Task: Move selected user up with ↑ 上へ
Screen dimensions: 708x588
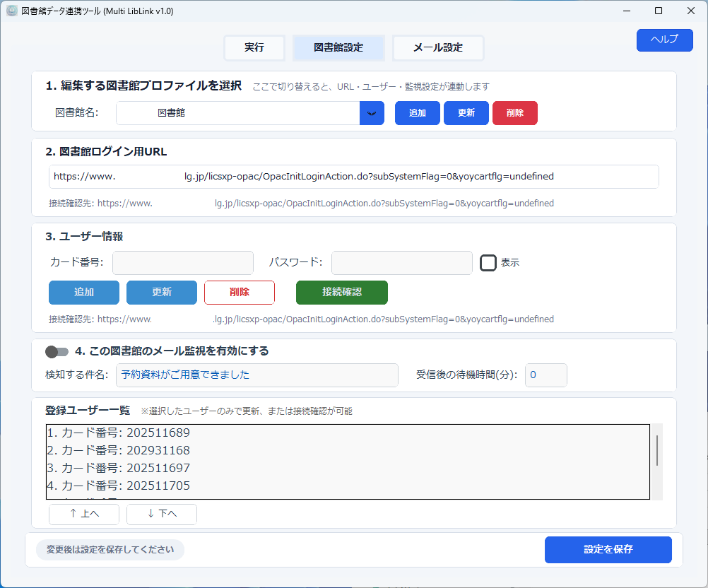Action: point(84,514)
